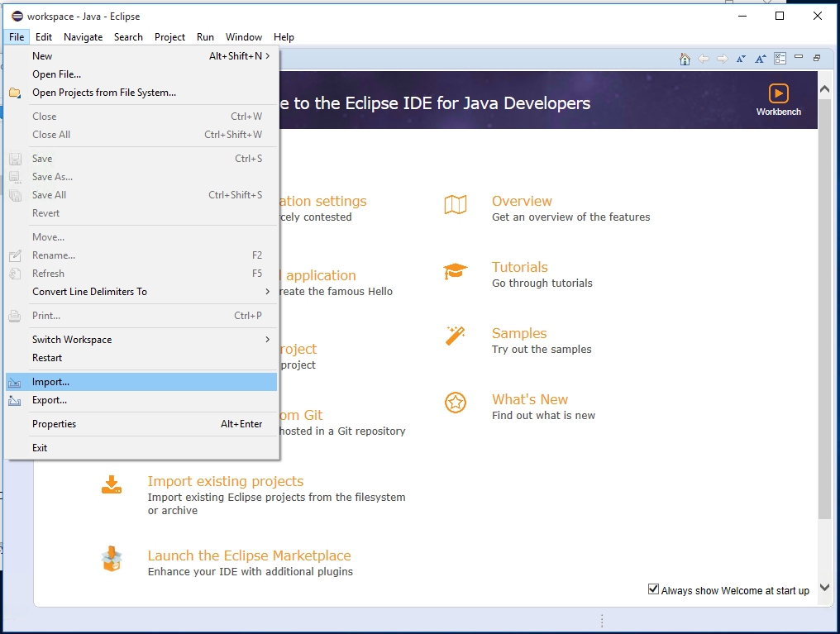Open the Help menu

click(x=284, y=37)
